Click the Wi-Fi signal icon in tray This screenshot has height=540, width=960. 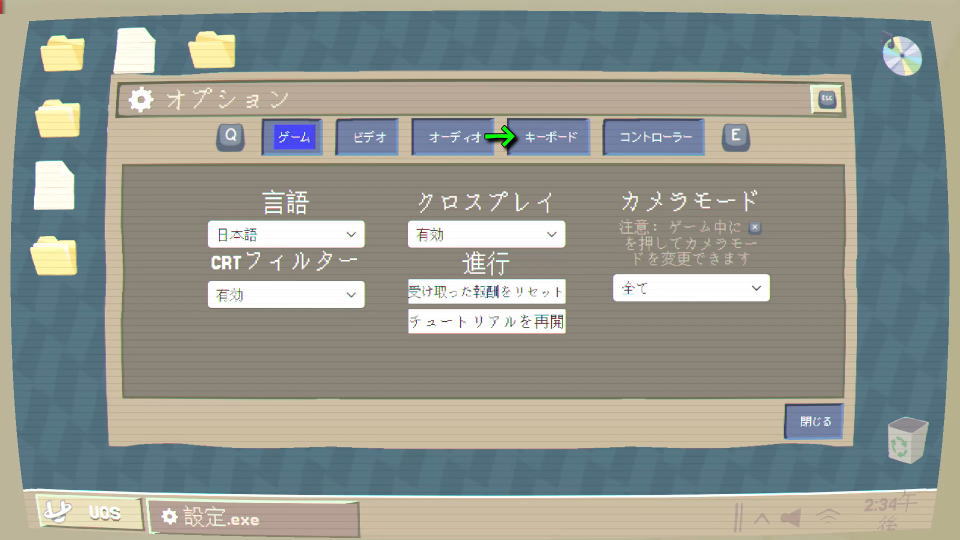(827, 517)
